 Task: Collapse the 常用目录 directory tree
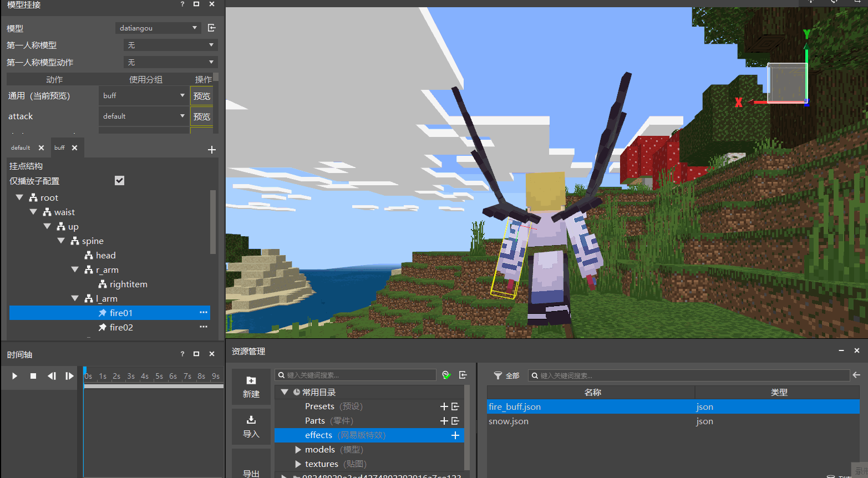[285, 392]
